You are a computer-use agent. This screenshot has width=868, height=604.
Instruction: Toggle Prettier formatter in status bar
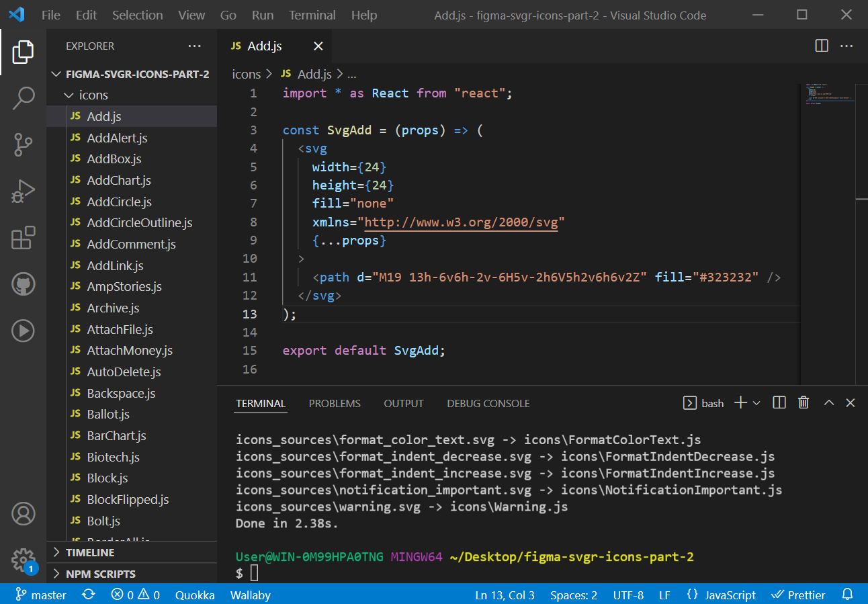click(798, 595)
